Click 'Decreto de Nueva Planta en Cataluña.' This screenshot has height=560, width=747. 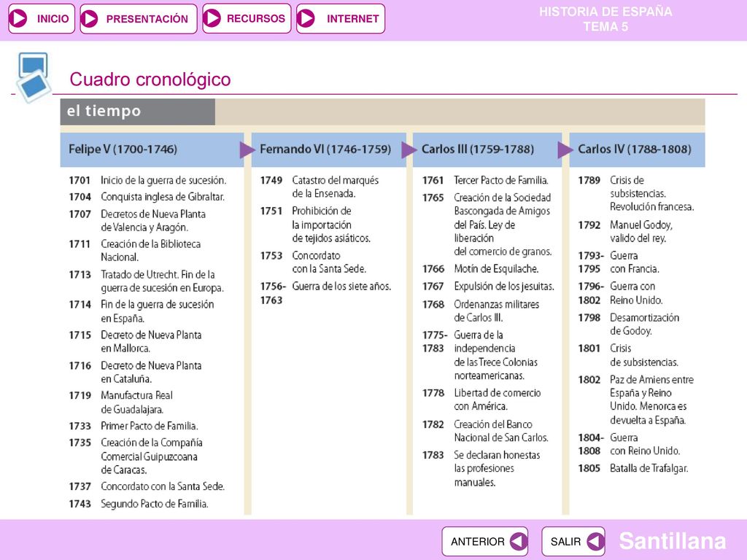[151, 372]
